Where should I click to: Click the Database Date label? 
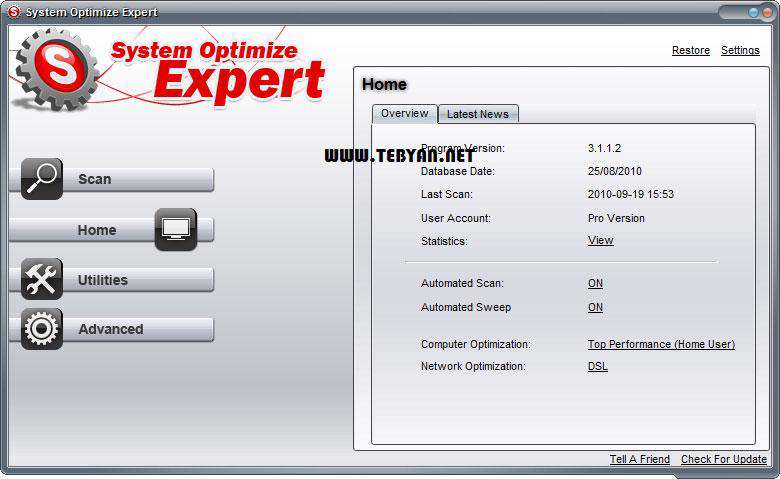coord(458,171)
